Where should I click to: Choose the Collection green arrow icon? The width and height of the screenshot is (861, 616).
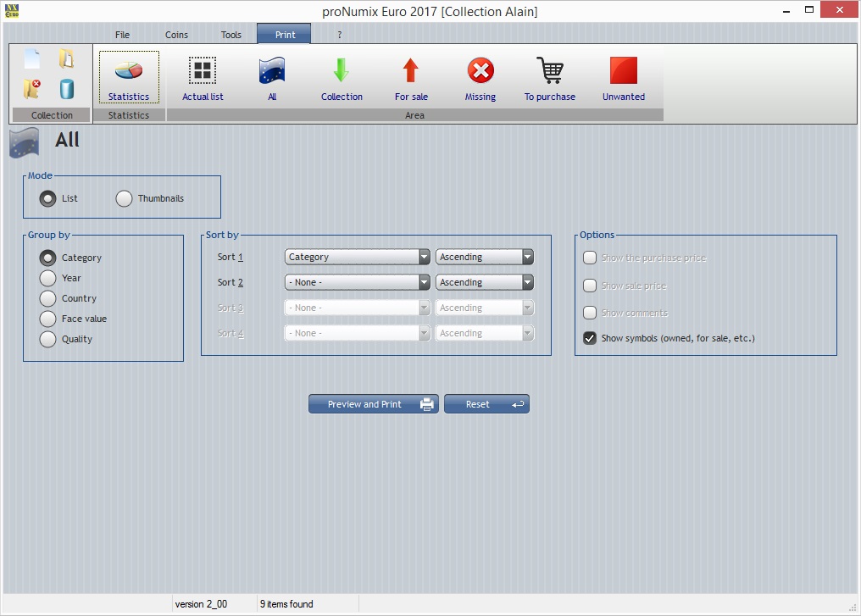tap(342, 71)
